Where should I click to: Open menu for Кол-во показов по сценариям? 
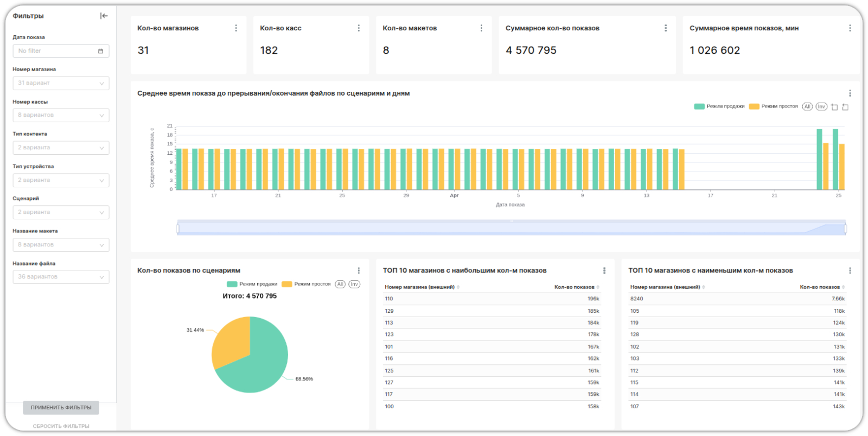(359, 270)
